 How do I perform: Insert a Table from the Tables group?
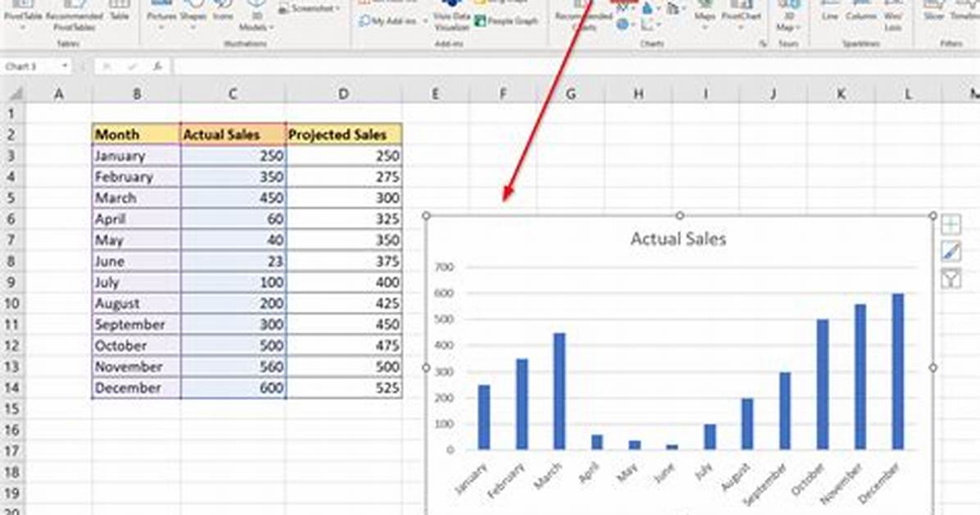click(119, 11)
